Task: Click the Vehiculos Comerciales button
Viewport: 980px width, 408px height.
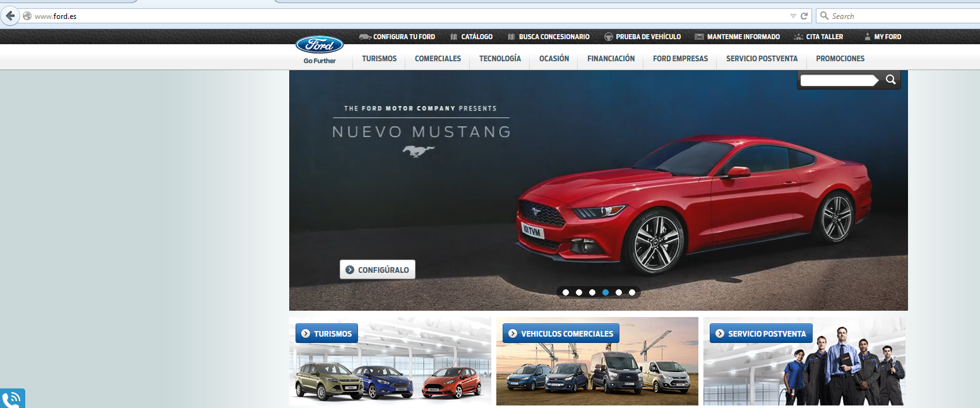Action: pos(561,333)
